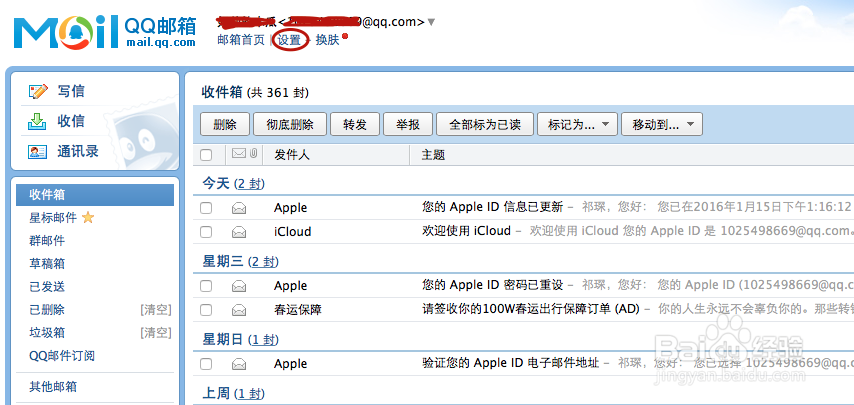
Task: Open the 移动到... dropdown
Action: (x=662, y=124)
